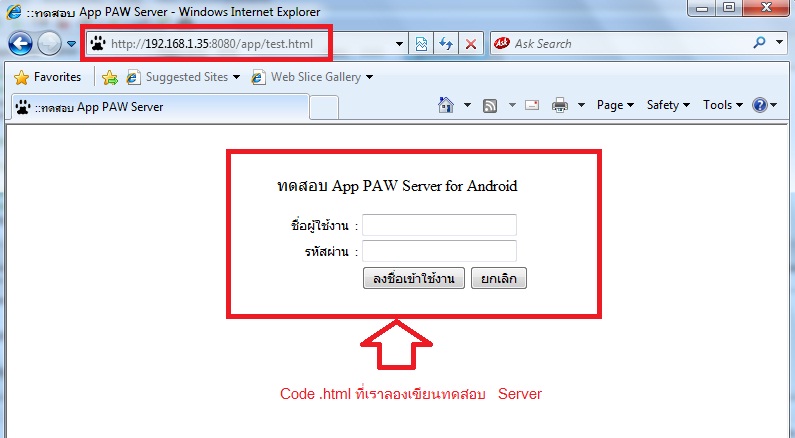Click the Internet Explorer window icon

click(14, 12)
